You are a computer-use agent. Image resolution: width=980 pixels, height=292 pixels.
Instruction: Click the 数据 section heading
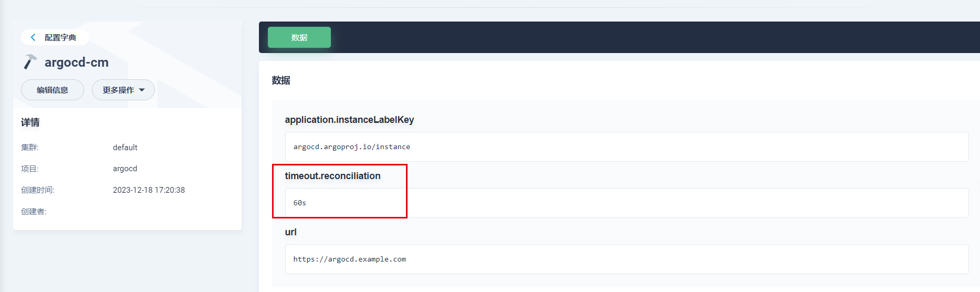click(x=281, y=80)
